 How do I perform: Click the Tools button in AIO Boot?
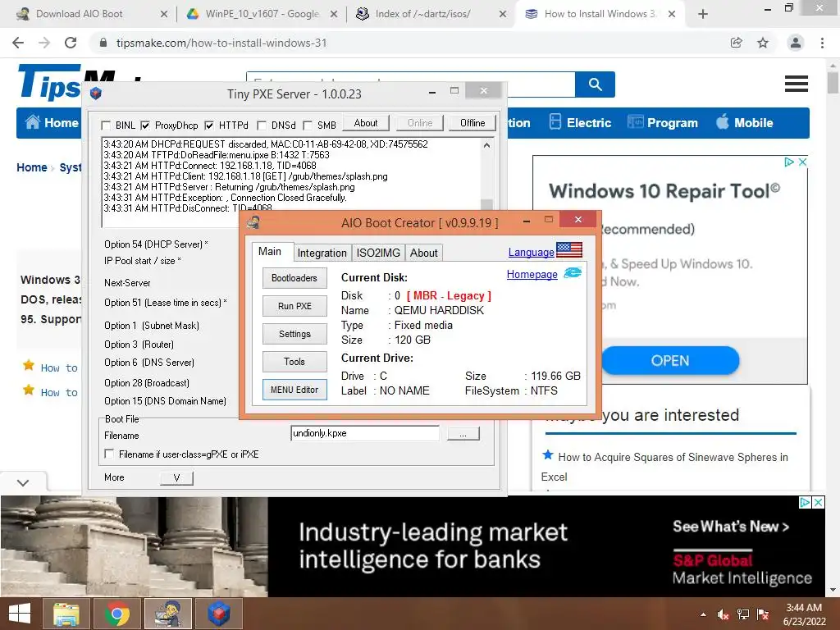point(294,362)
